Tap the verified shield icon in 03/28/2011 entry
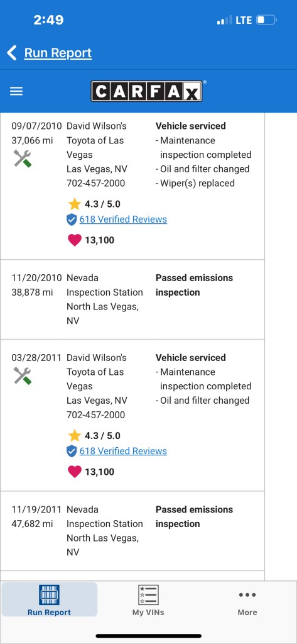Viewport: 297px width, 644px height. pos(72,451)
